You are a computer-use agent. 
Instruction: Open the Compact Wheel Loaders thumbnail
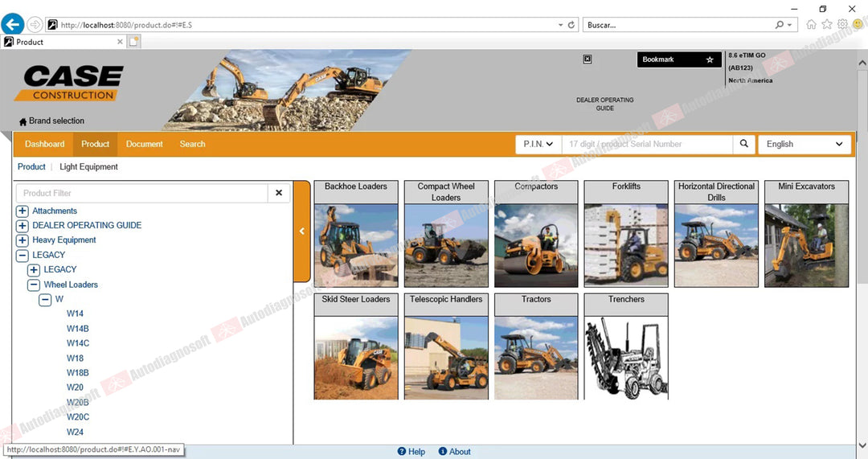click(446, 234)
